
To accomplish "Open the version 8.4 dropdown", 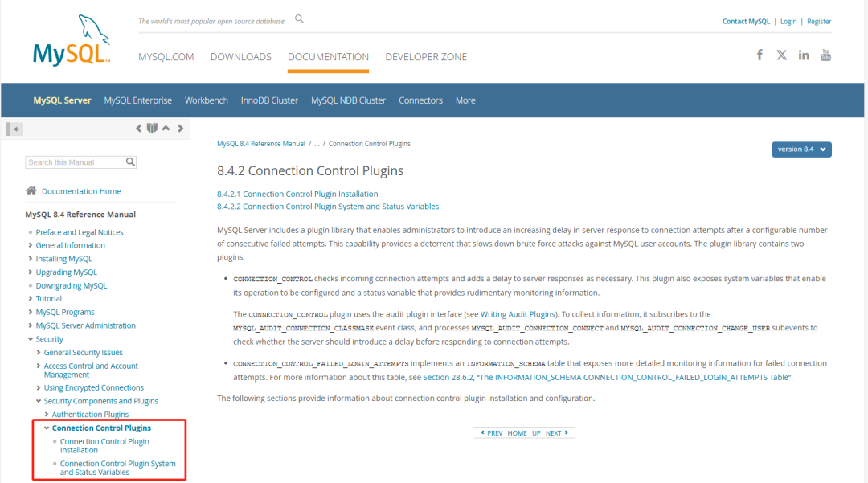I will 801,149.
